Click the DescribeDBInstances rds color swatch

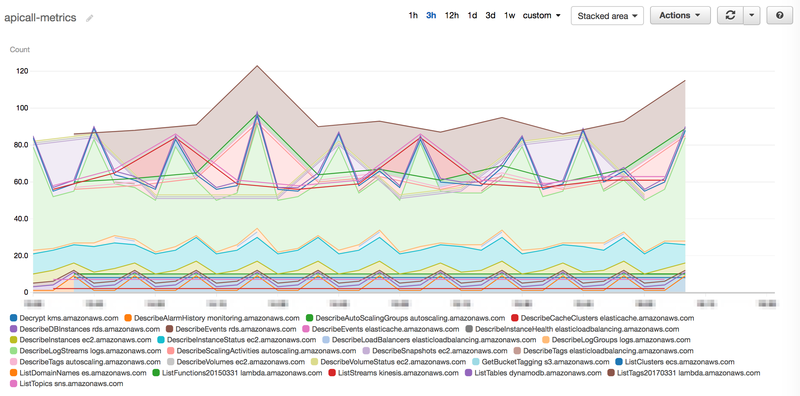13,329
